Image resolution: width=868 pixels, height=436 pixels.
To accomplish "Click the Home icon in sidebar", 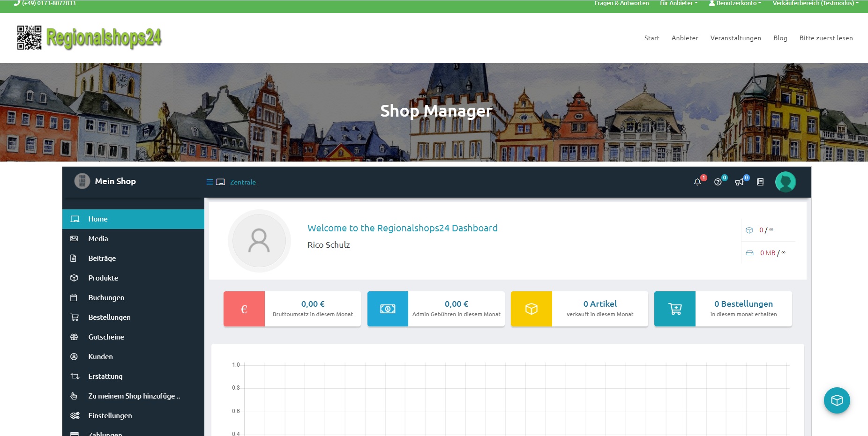I will point(75,219).
